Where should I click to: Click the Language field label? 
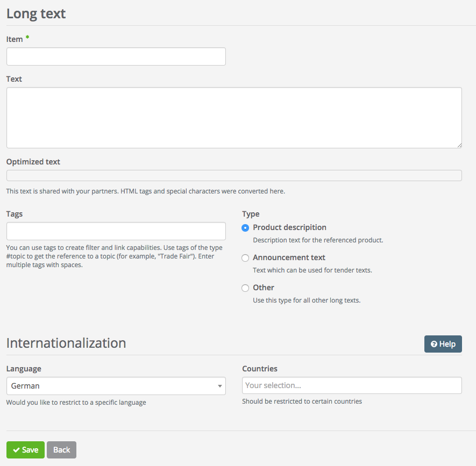24,369
